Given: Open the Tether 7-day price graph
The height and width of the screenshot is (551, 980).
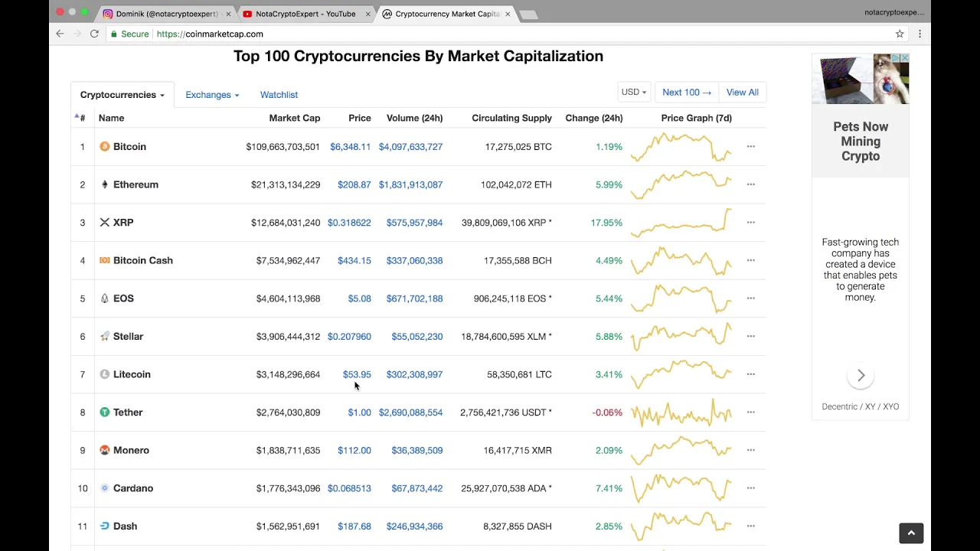Looking at the screenshot, I should 681,412.
